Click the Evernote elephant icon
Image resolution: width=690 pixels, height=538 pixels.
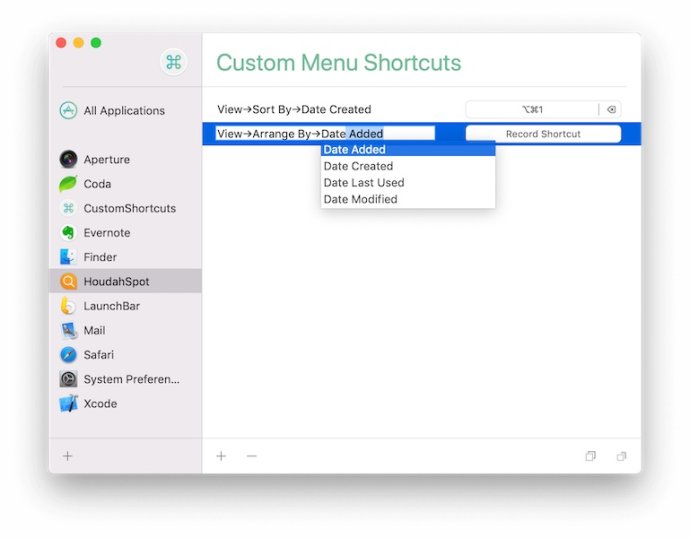pos(68,232)
